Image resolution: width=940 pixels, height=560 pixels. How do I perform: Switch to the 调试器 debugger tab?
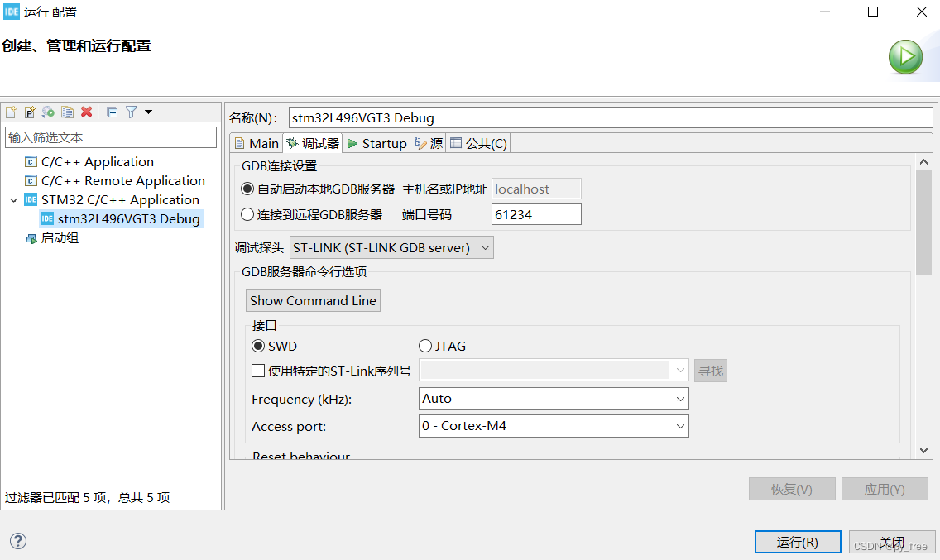(x=312, y=143)
